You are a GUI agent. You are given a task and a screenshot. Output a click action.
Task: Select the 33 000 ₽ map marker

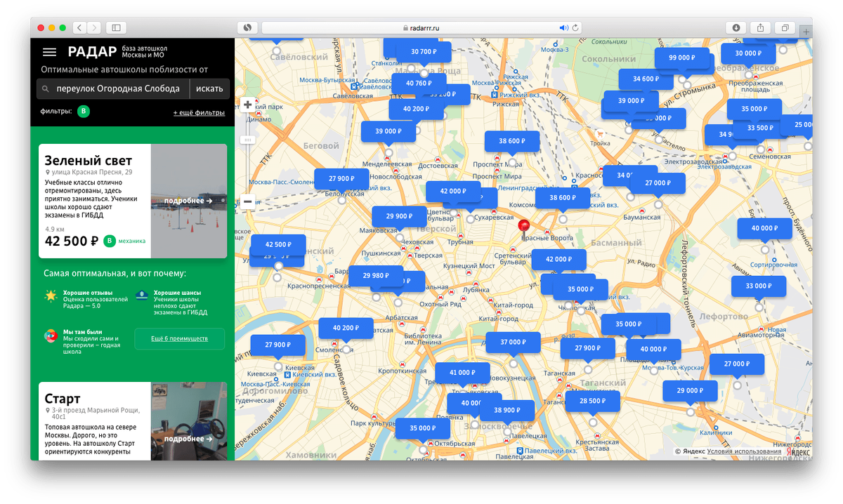point(758,286)
